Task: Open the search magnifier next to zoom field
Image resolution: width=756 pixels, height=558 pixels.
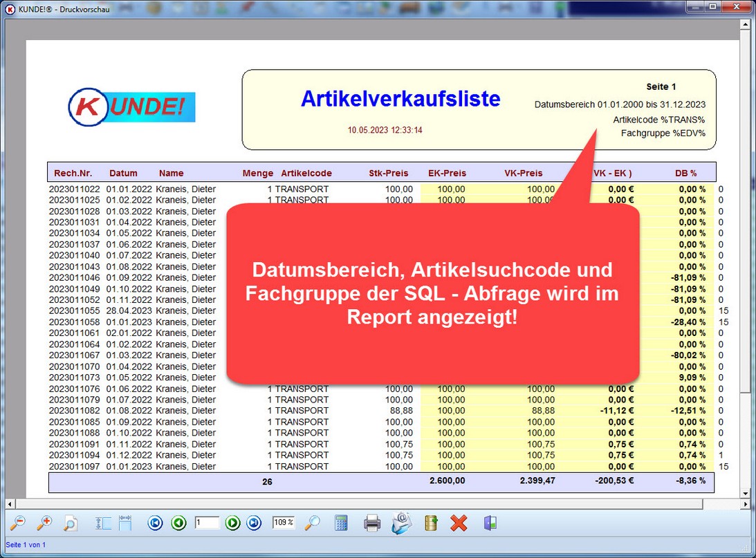Action: pos(313,523)
